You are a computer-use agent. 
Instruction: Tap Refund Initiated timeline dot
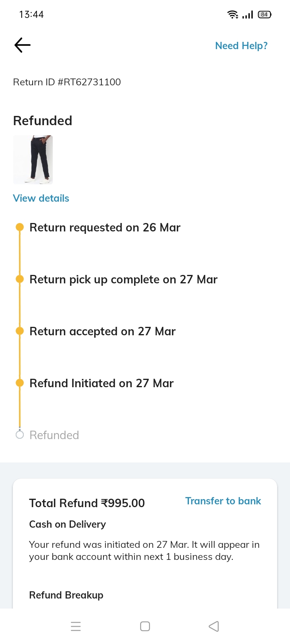click(x=20, y=383)
